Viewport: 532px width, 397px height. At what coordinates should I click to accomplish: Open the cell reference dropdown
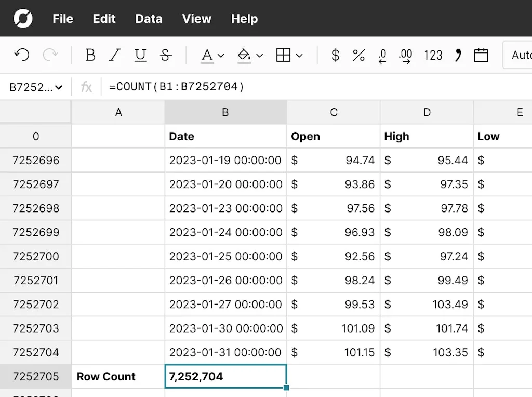point(36,87)
